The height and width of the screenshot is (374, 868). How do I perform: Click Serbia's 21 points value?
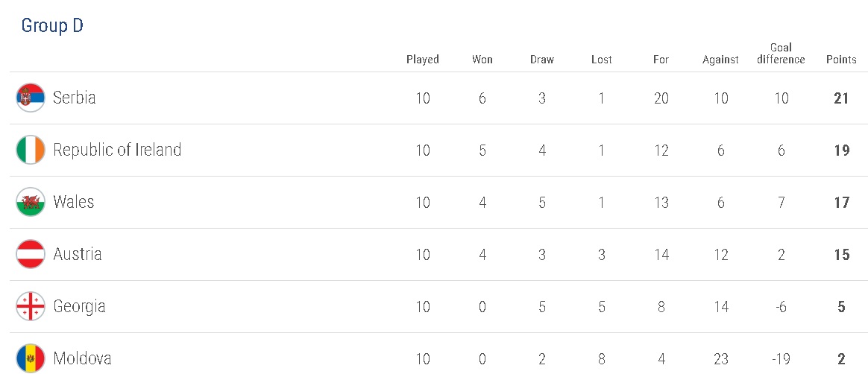(841, 98)
